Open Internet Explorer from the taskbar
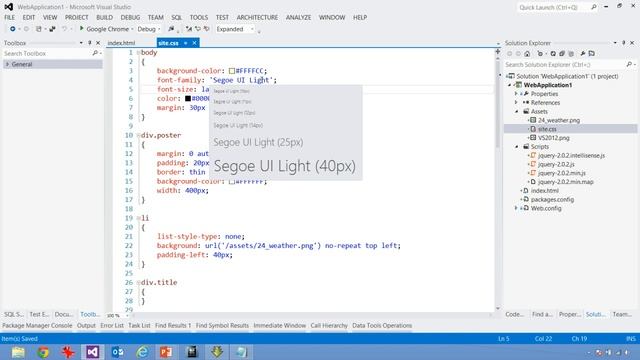Image resolution: width=640 pixels, height=360 pixels. (142, 352)
